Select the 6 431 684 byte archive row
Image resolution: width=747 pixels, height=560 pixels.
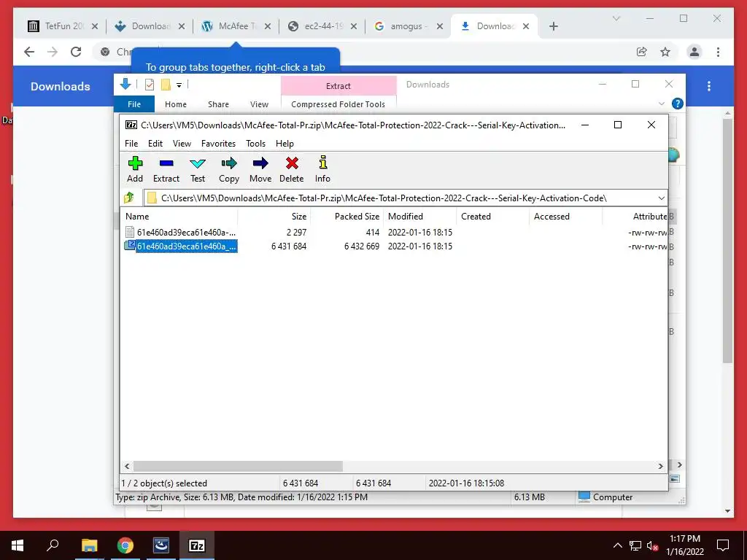395,246
